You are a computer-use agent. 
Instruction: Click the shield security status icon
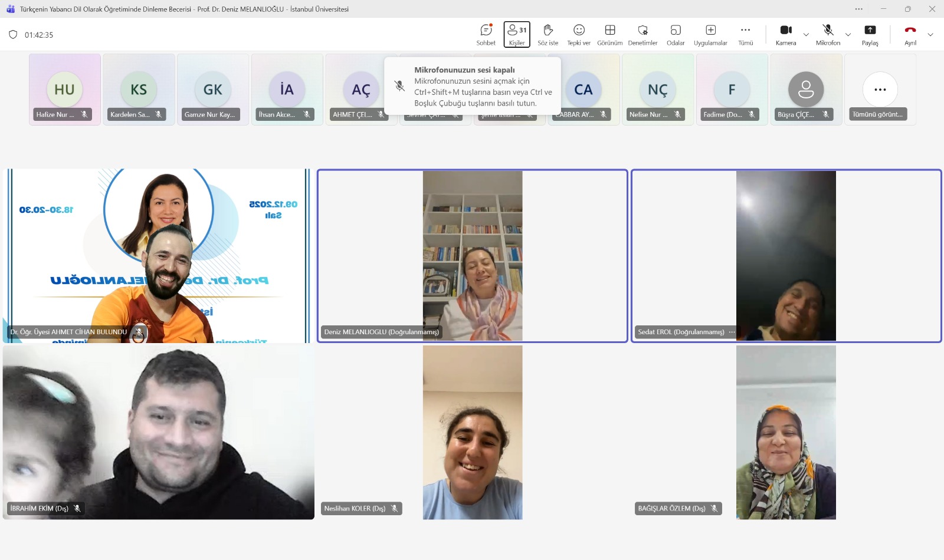click(x=13, y=35)
